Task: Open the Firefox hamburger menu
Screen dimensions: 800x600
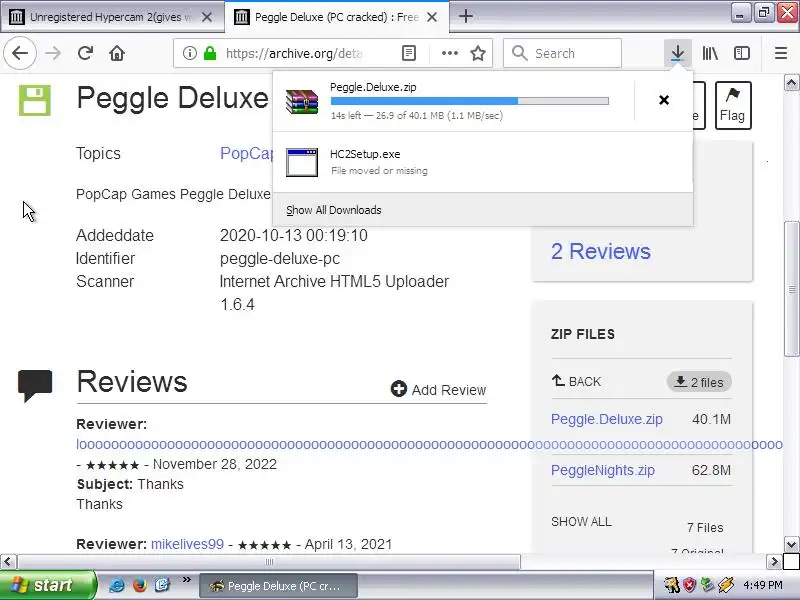Action: click(x=781, y=53)
